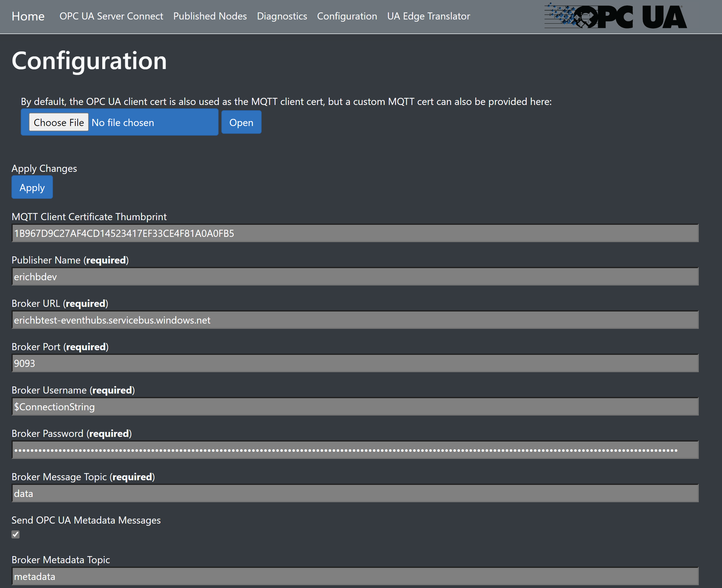Navigate to Diagnostics
This screenshot has height=588, width=722.
click(x=282, y=16)
